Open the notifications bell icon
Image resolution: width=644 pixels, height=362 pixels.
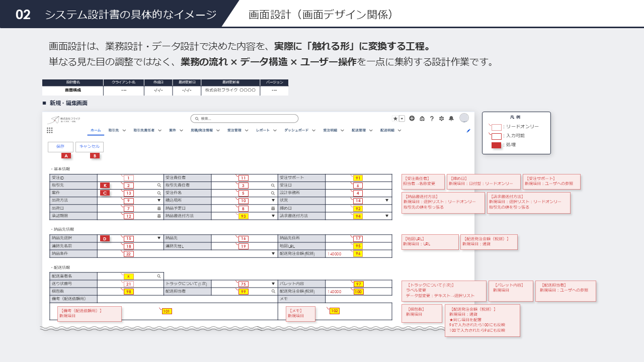(451, 119)
